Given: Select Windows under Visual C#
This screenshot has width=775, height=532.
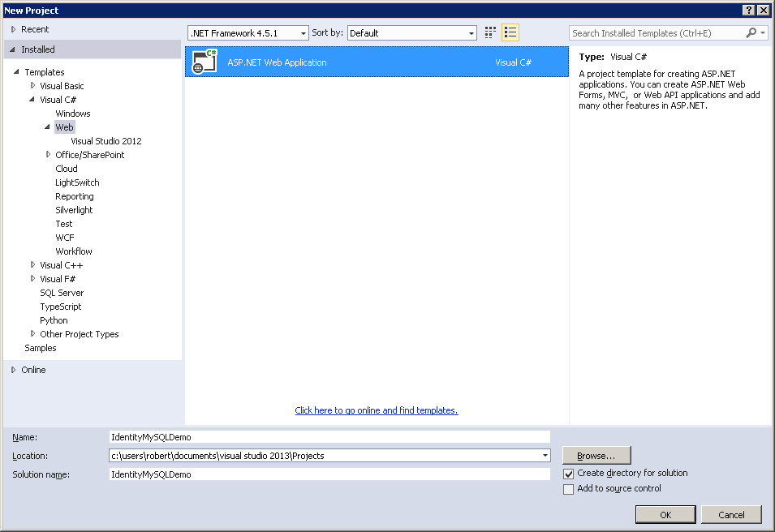Looking at the screenshot, I should (72, 113).
